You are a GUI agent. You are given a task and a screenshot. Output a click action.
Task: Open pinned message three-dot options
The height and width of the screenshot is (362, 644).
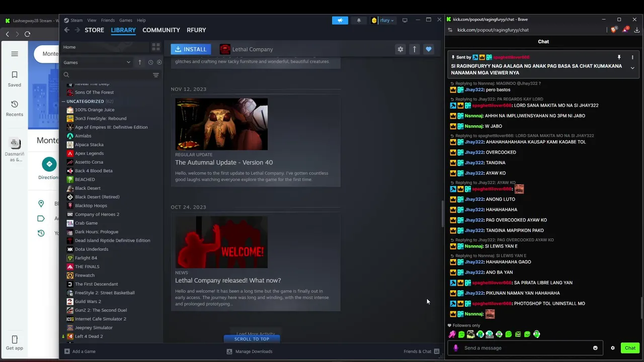click(x=632, y=57)
